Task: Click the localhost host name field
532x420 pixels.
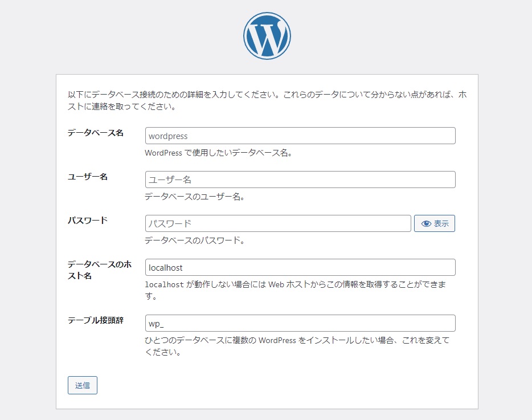Action: click(300, 267)
